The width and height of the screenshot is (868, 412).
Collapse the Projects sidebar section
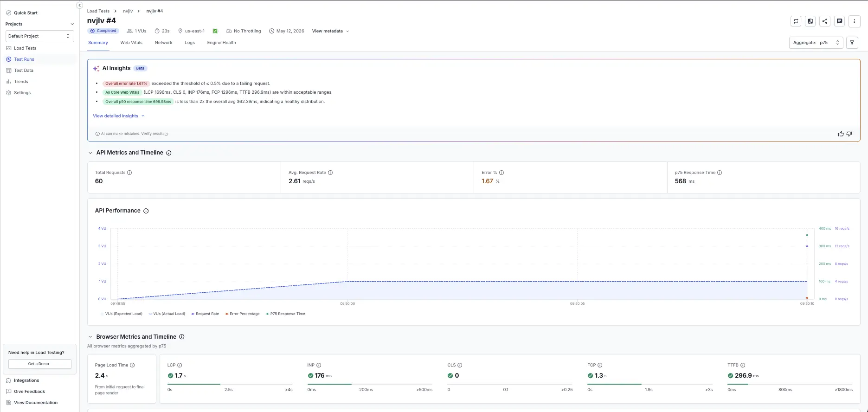click(x=72, y=24)
